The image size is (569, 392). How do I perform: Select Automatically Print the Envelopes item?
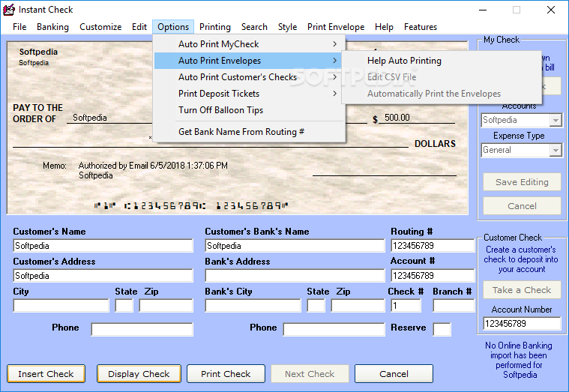click(442, 94)
